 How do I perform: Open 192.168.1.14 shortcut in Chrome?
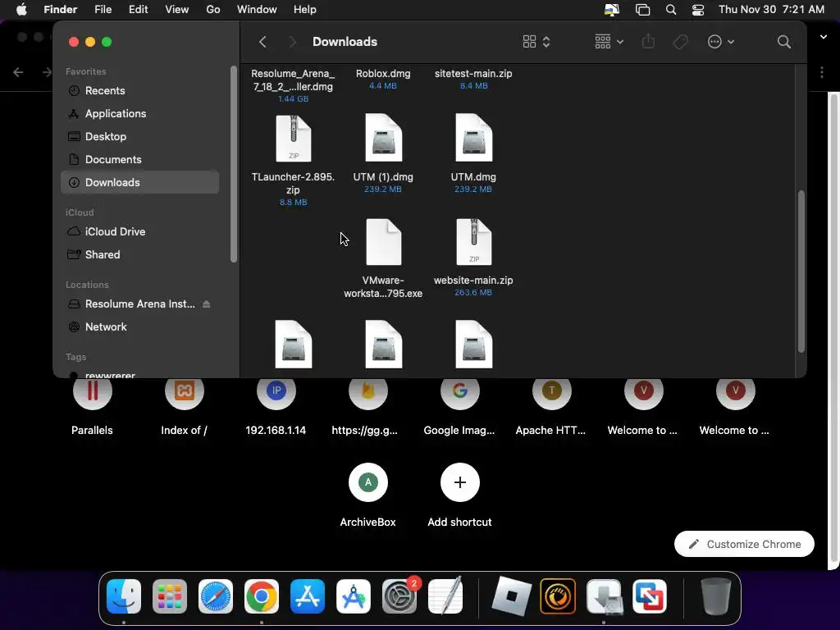click(276, 406)
